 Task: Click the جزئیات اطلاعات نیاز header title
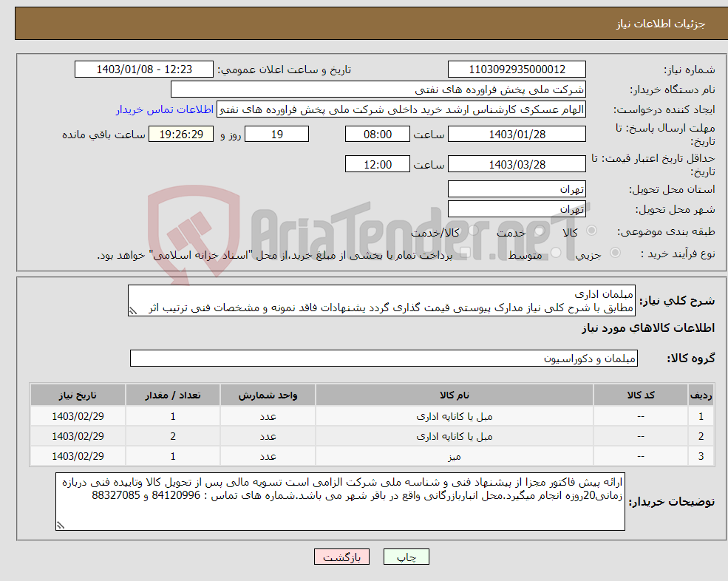tap(661, 24)
